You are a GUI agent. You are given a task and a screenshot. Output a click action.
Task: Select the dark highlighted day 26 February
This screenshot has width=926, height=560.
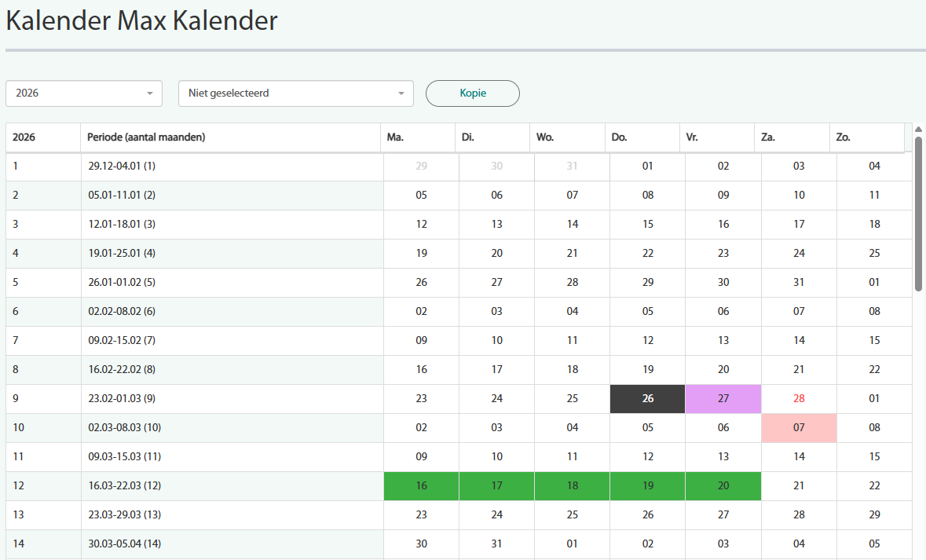tap(648, 399)
